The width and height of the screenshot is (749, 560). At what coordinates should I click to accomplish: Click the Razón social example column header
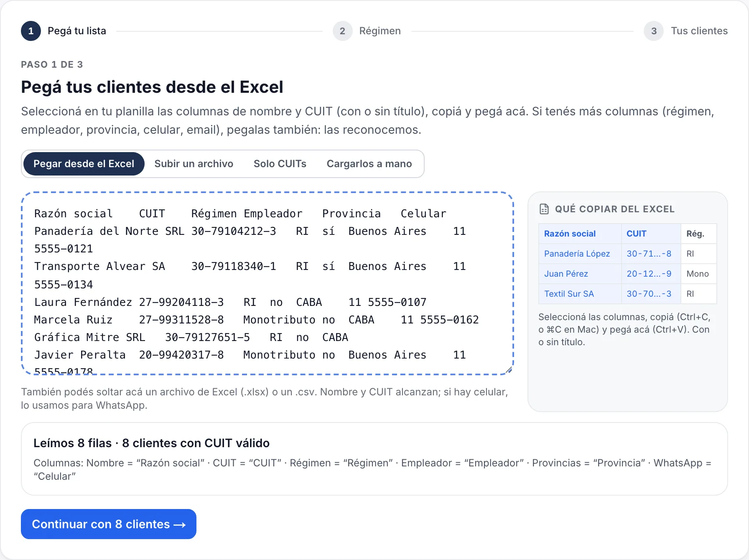580,234
